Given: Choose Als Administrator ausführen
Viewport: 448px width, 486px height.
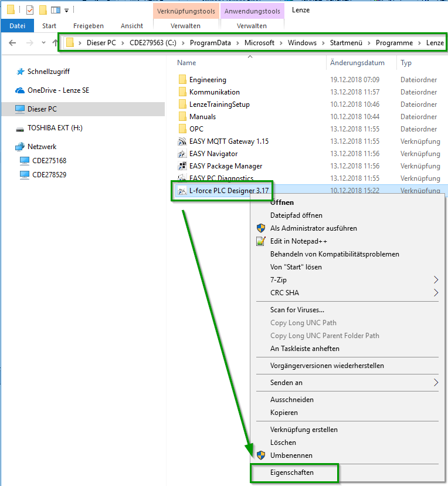Looking at the screenshot, I should click(x=313, y=228).
